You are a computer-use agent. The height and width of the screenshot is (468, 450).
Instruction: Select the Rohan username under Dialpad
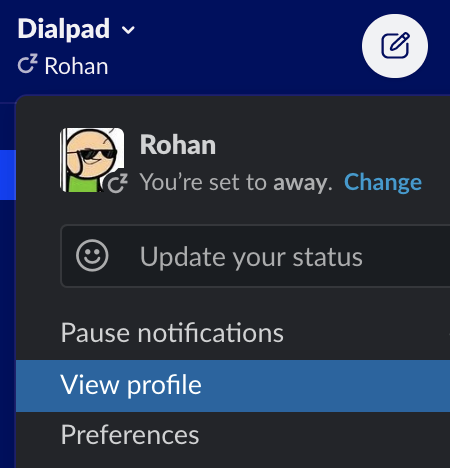(76, 66)
